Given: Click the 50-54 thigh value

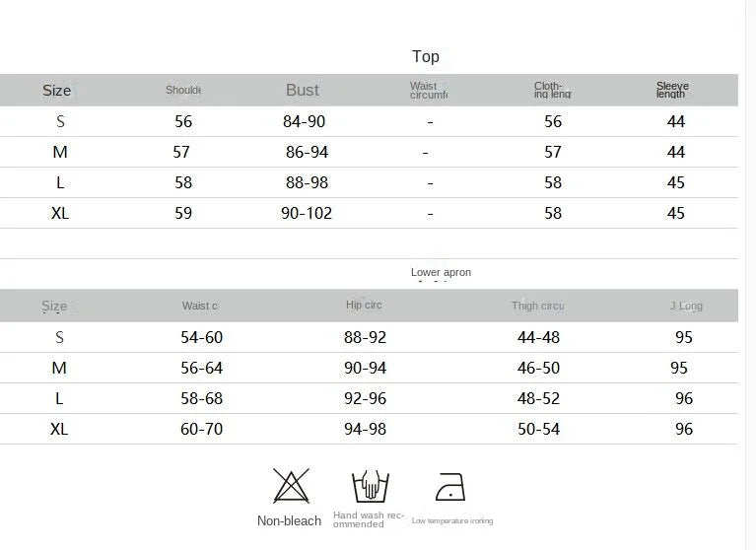Looking at the screenshot, I should [538, 429].
